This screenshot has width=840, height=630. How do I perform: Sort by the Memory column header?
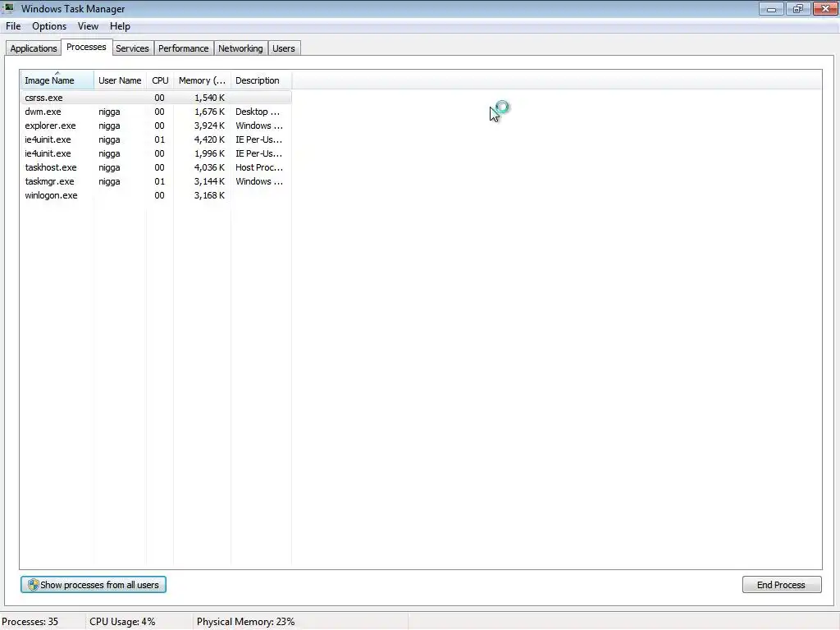pos(202,80)
